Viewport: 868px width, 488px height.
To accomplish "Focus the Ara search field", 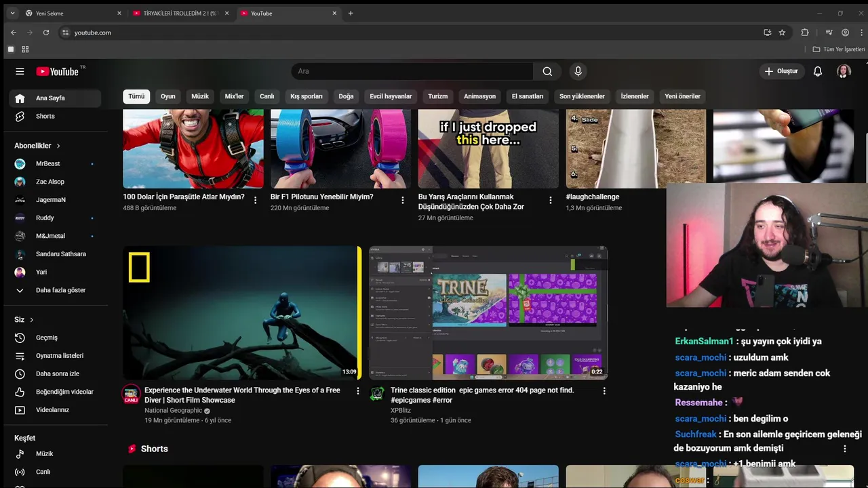I will pyautogui.click(x=412, y=71).
